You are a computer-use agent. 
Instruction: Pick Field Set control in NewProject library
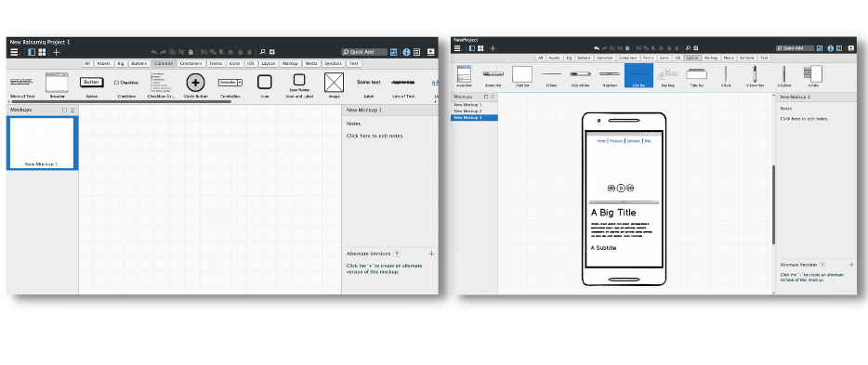[522, 76]
